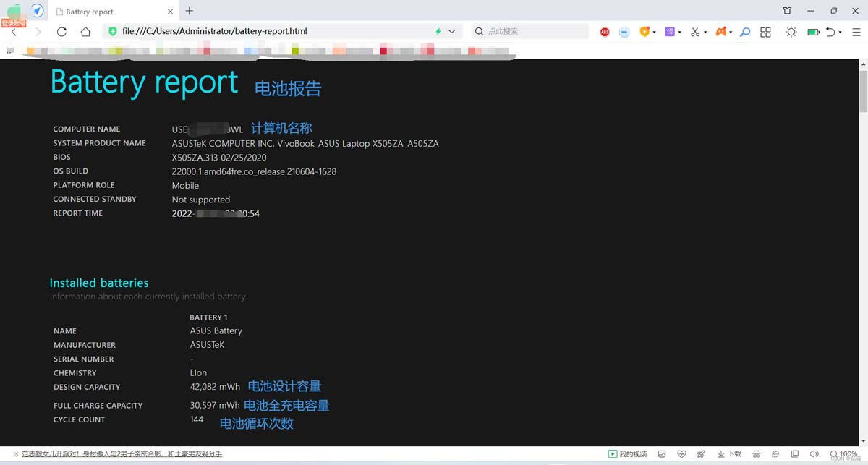The height and width of the screenshot is (465, 868).
Task: Click the ABP ad blocker icon
Action: pos(605,32)
